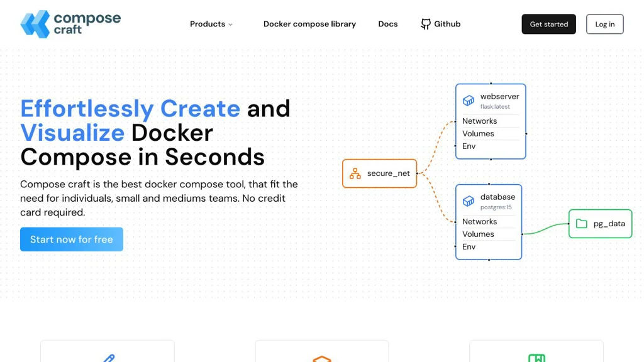Click the chevron next to Products

[230, 25]
